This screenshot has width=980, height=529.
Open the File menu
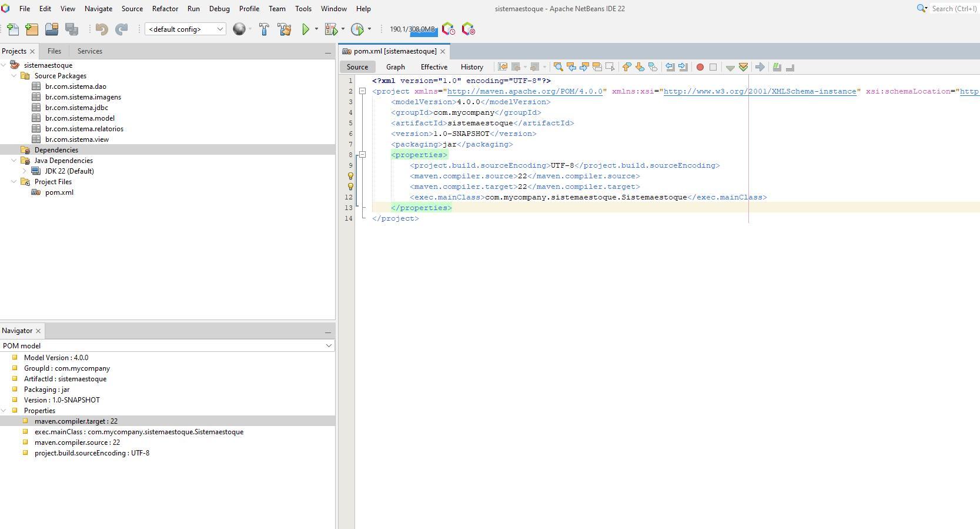click(25, 9)
